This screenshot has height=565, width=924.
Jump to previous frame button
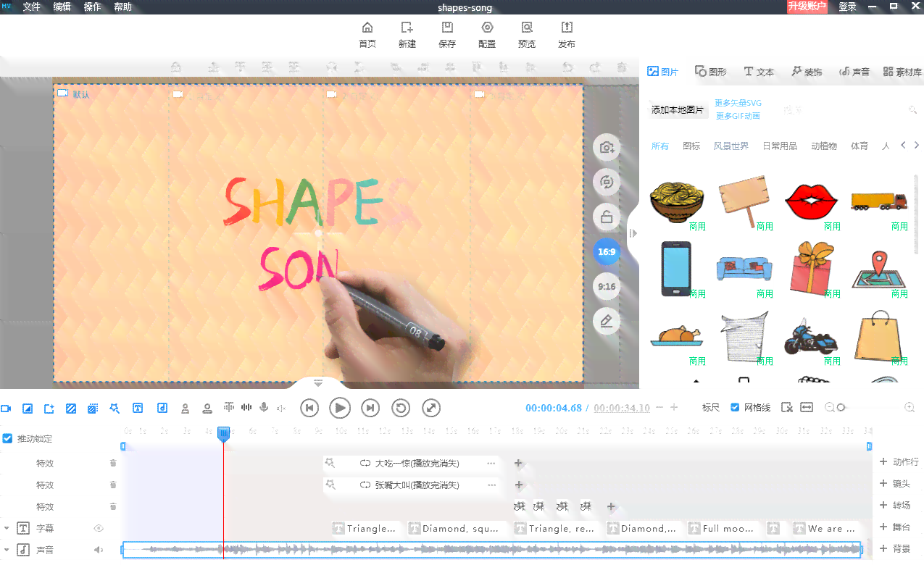[x=309, y=408]
